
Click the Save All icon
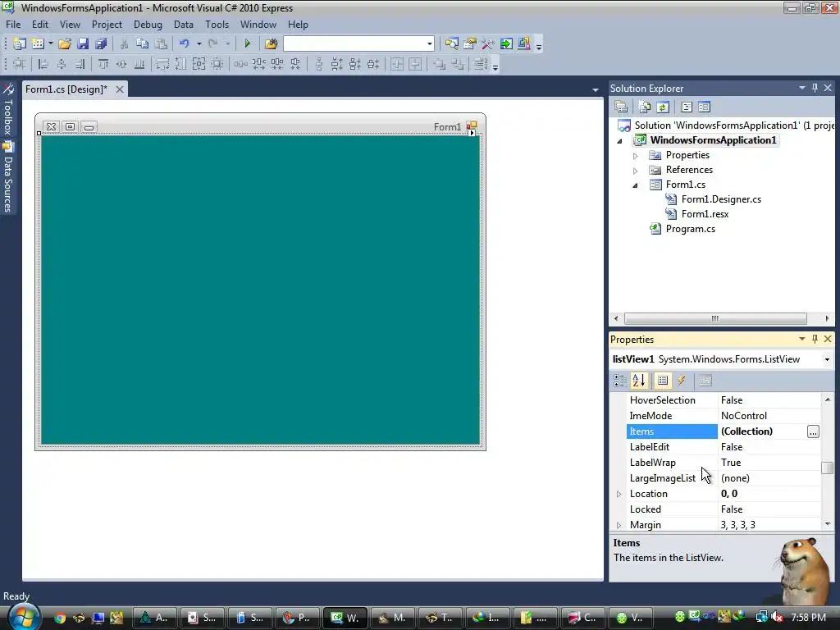pos(101,44)
